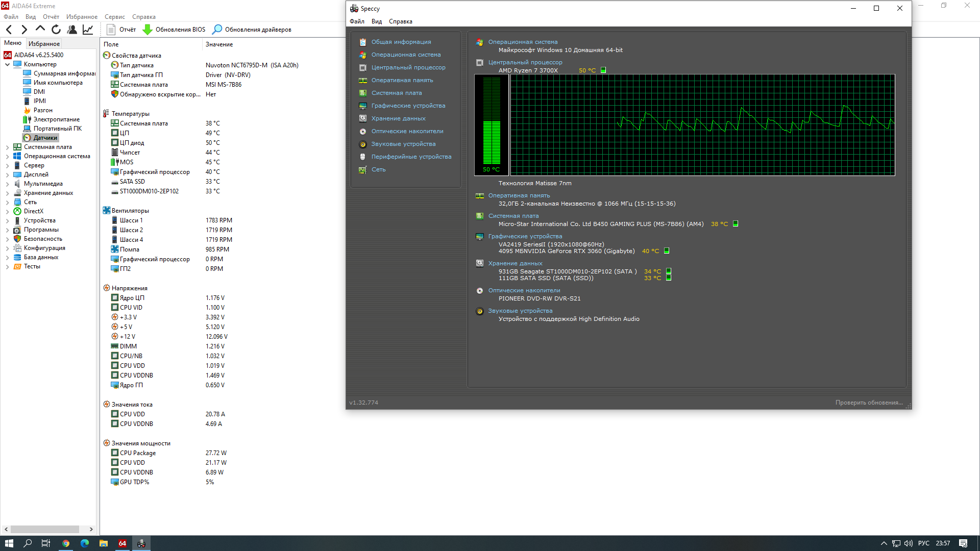Click Системная плата heading in Speccy summary
The width and height of the screenshot is (980, 551).
pos(513,216)
